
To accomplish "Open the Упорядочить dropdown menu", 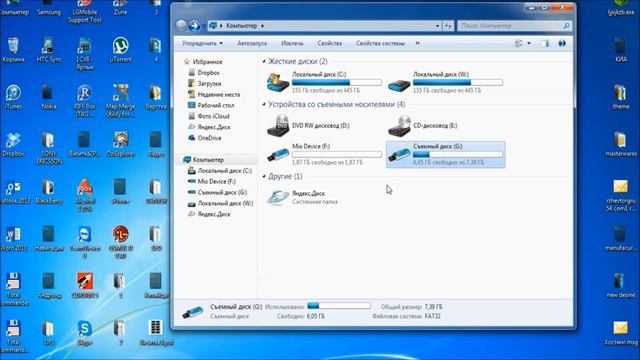I will pos(202,43).
